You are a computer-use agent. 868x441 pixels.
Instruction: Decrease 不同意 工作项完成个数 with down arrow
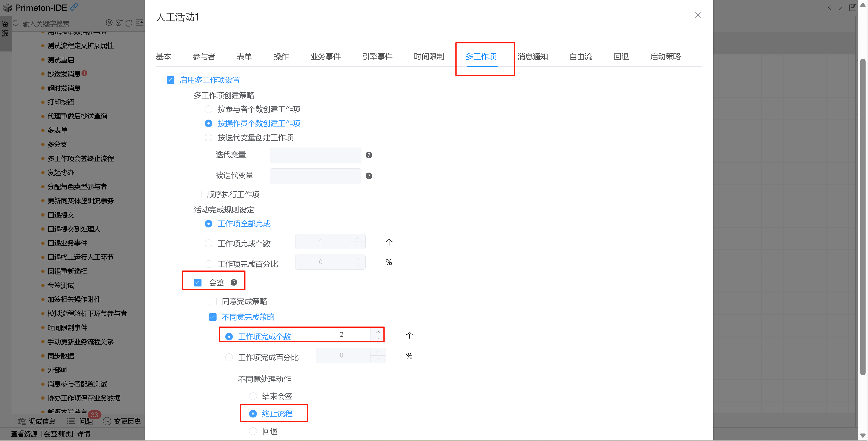click(x=378, y=338)
